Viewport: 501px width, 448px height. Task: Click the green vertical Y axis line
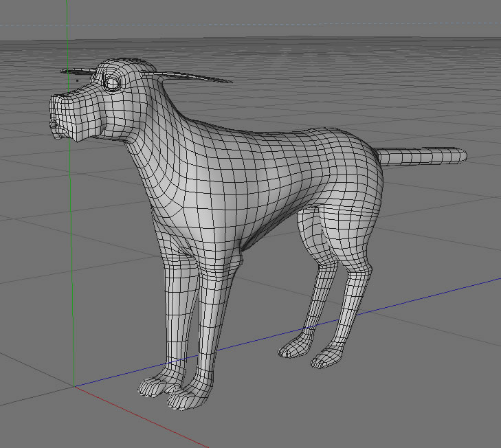[x=70, y=224]
